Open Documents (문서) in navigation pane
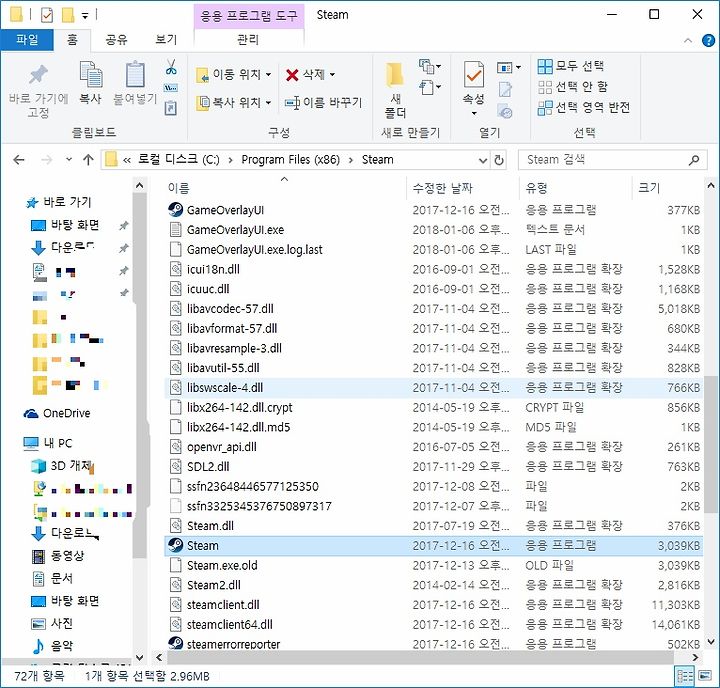The height and width of the screenshot is (688, 720). 52,578
